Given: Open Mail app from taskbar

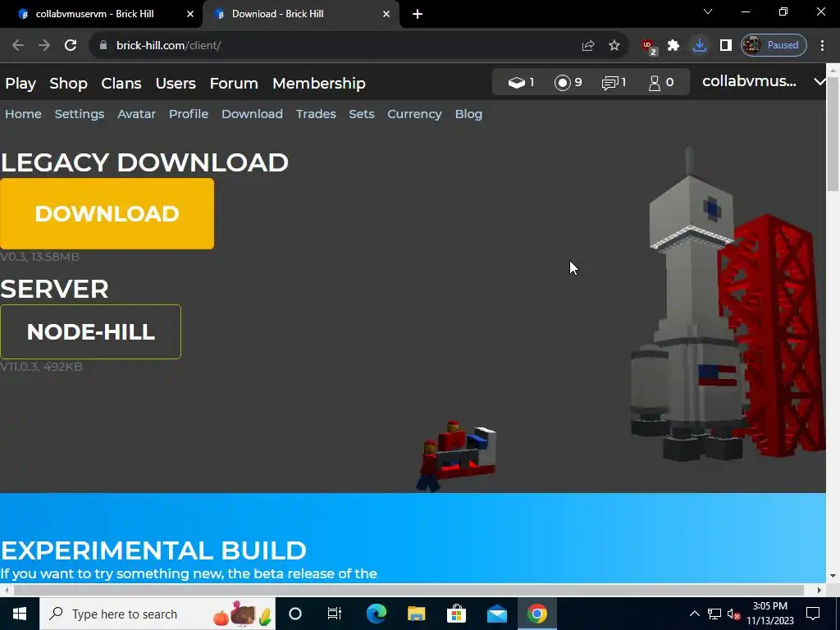Looking at the screenshot, I should pyautogui.click(x=496, y=614).
